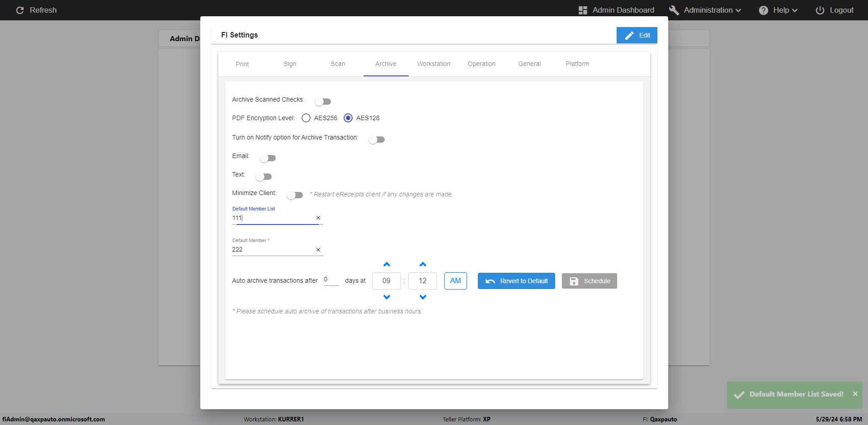This screenshot has width=868, height=425.
Task: Open the Operation tab
Action: (x=481, y=64)
